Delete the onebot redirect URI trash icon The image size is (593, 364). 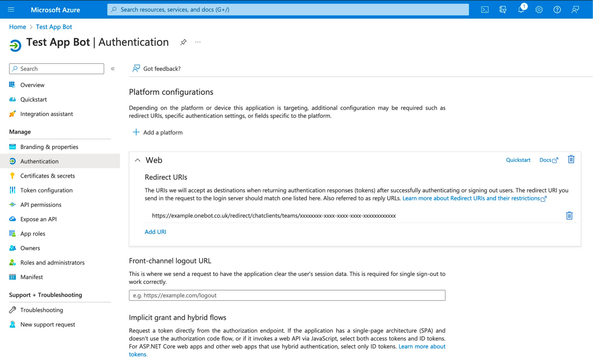click(569, 215)
